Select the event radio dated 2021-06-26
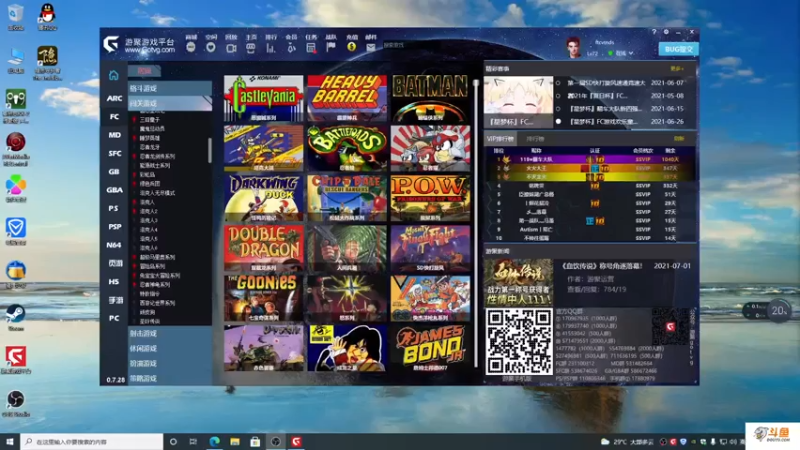Screen dimensions: 800x450 [x=558, y=121]
